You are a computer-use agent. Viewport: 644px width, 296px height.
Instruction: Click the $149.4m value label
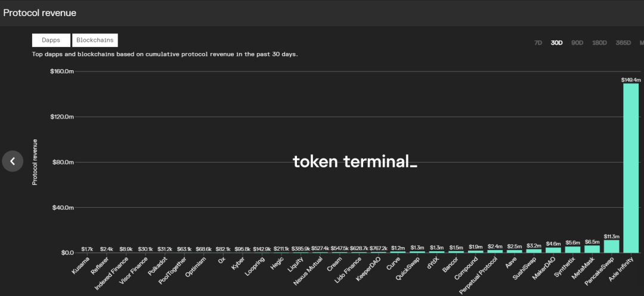tap(631, 79)
